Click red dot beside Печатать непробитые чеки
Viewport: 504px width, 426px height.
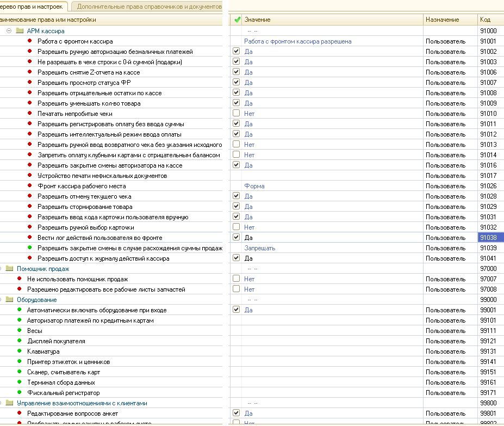point(30,113)
